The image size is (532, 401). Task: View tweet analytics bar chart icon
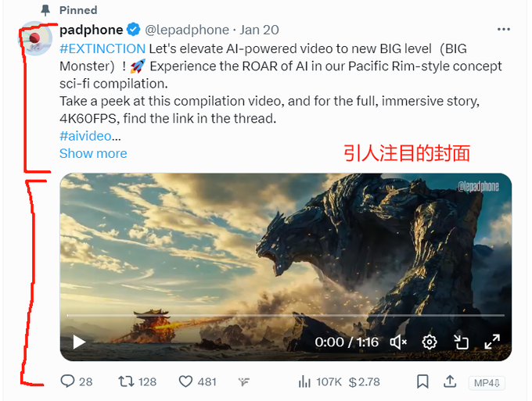304,381
